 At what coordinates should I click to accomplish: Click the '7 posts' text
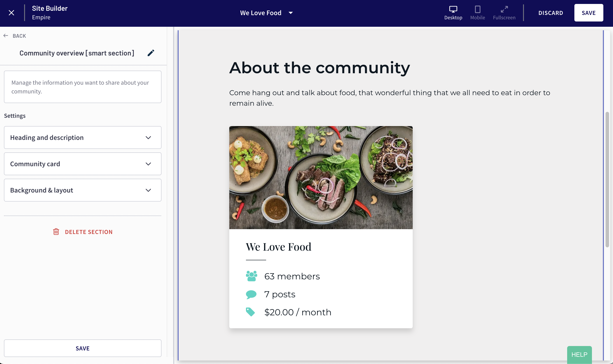coord(280,294)
